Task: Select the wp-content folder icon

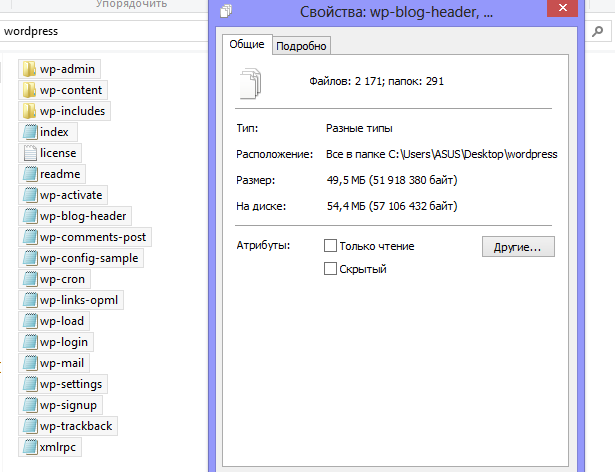Action: [x=29, y=90]
